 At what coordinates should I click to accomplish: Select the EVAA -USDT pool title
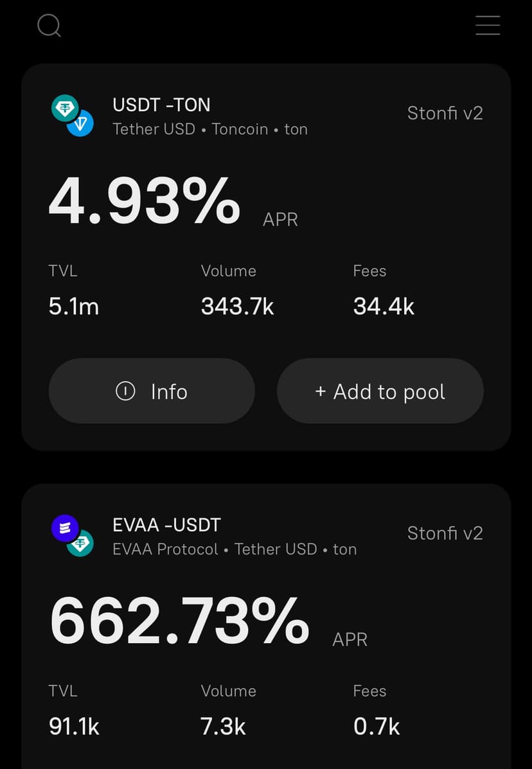tap(166, 525)
